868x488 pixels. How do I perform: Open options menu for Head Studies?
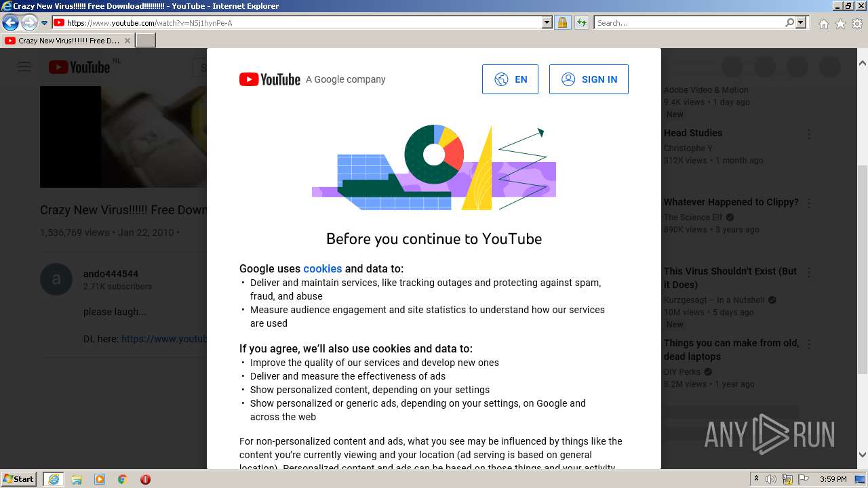tap(808, 134)
